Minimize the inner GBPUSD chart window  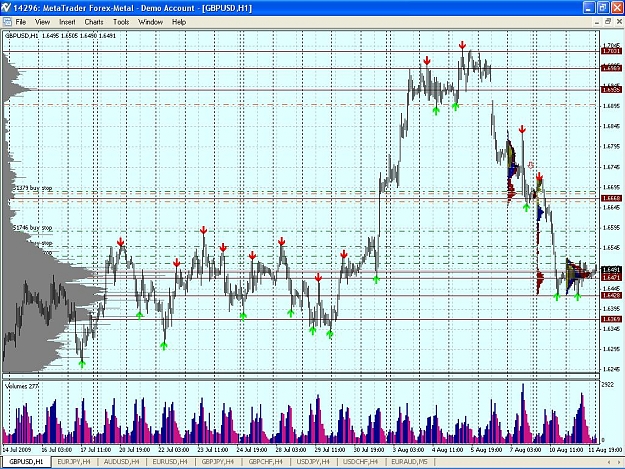coord(597,22)
